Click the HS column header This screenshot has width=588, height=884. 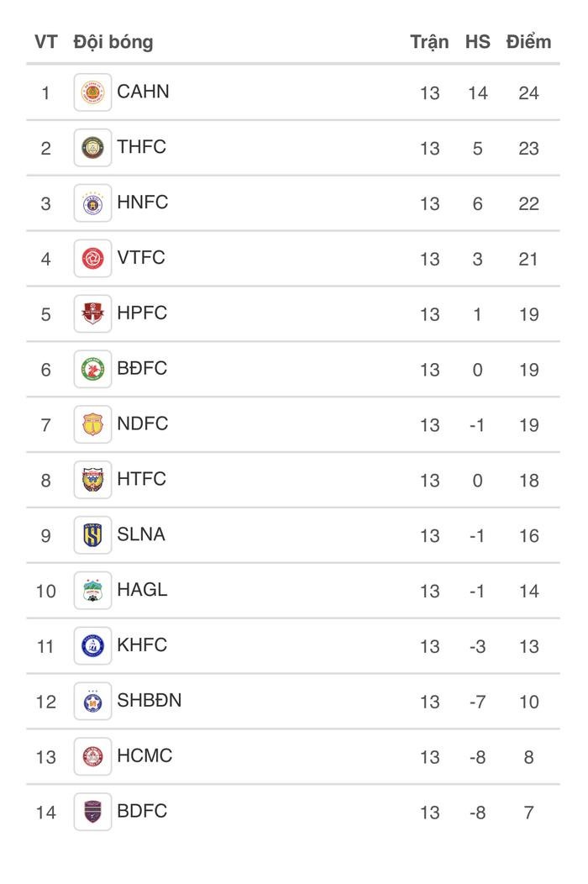477,42
